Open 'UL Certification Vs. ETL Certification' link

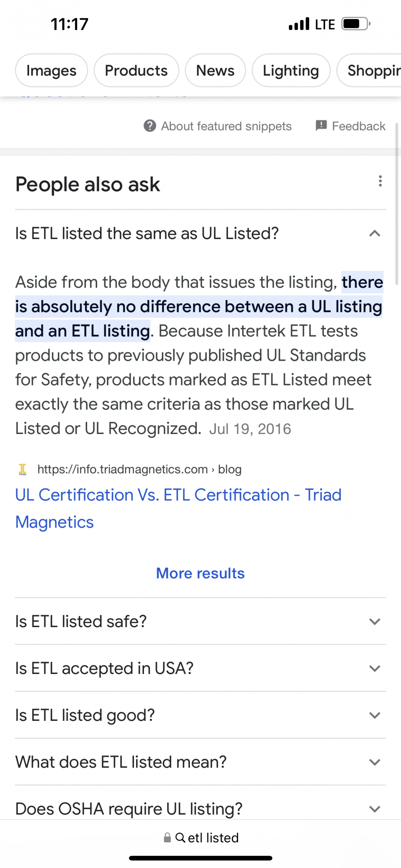pyautogui.click(x=178, y=508)
